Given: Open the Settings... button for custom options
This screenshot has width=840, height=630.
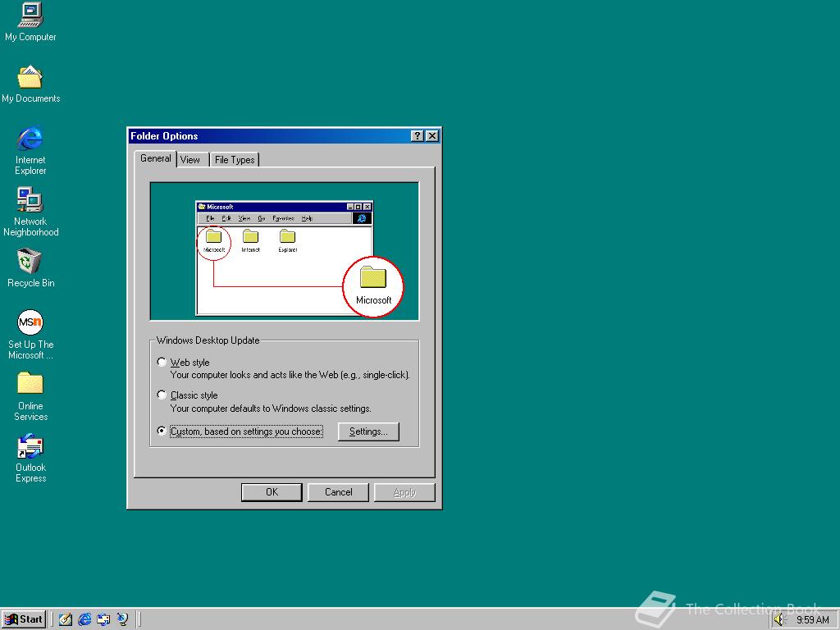Looking at the screenshot, I should tap(368, 431).
